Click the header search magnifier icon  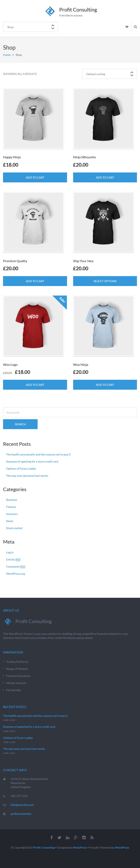coord(135,27)
